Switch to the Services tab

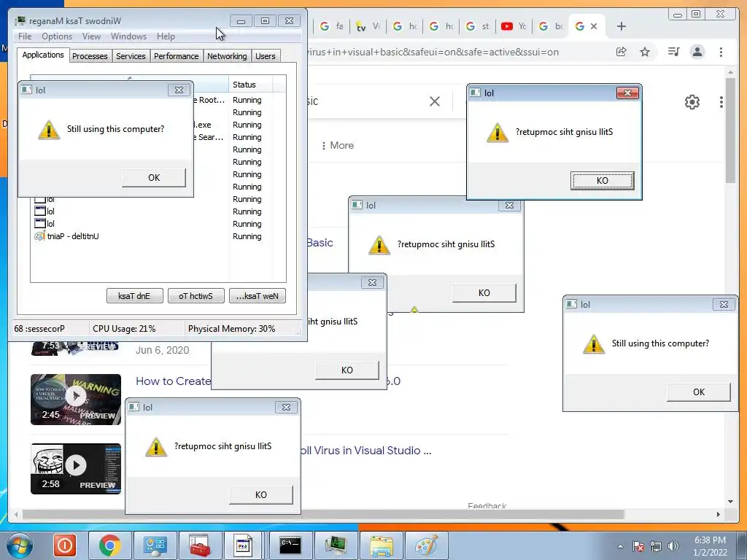[131, 56]
